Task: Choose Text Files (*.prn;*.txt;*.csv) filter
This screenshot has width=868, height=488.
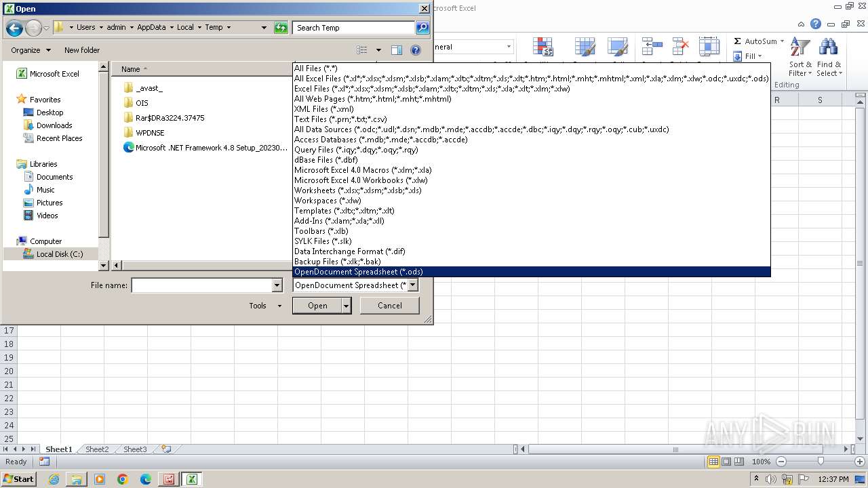Action: click(x=532, y=119)
